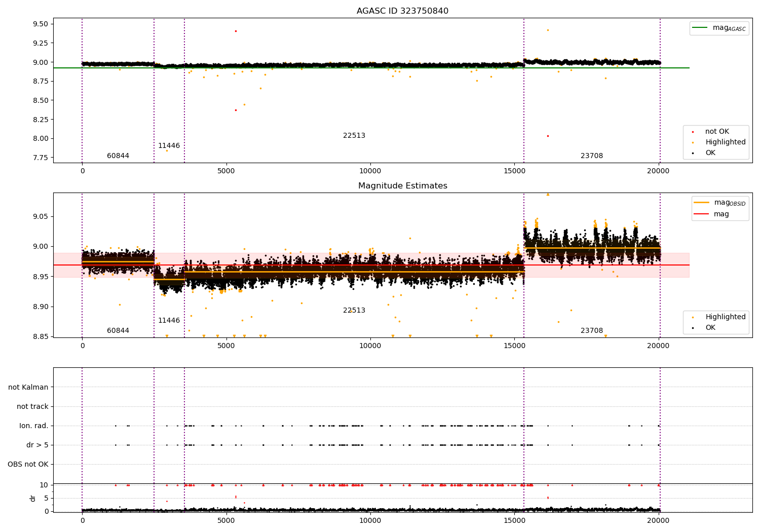This screenshot has height=532, width=760.
Task: Click the 'dr' y-axis label
Action: point(33,498)
